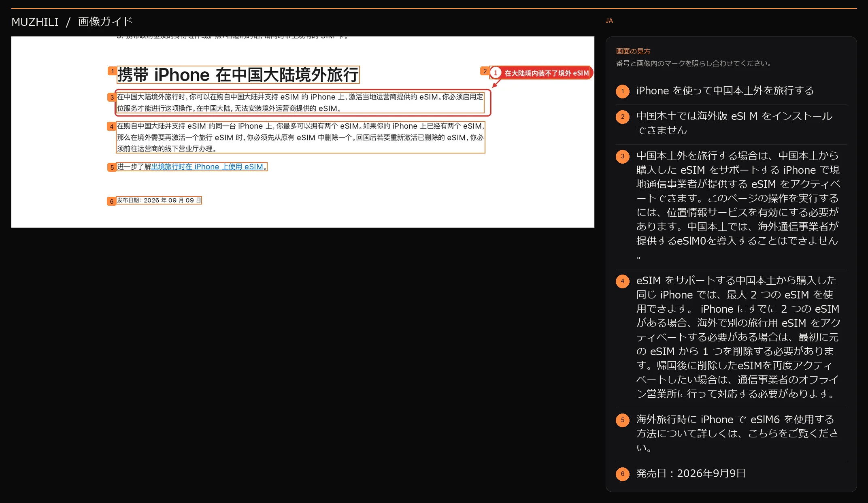Select entry 中国本土では海外版 eSI M をインストールできません

coord(734,123)
